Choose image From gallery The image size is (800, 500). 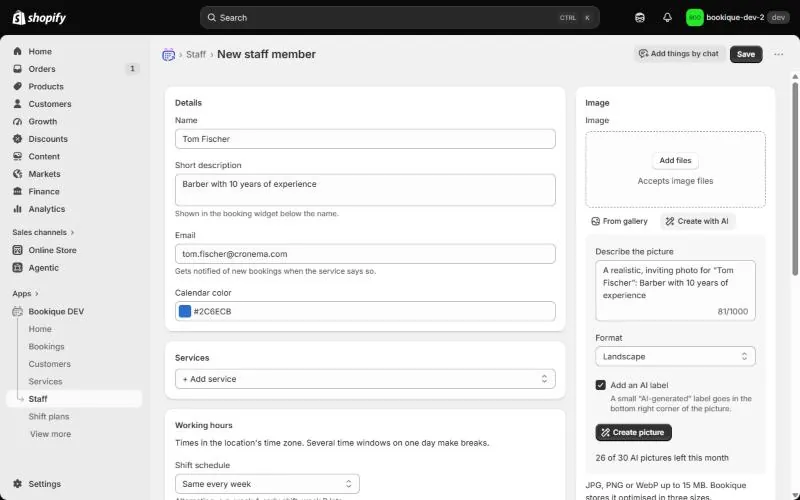tap(619, 221)
